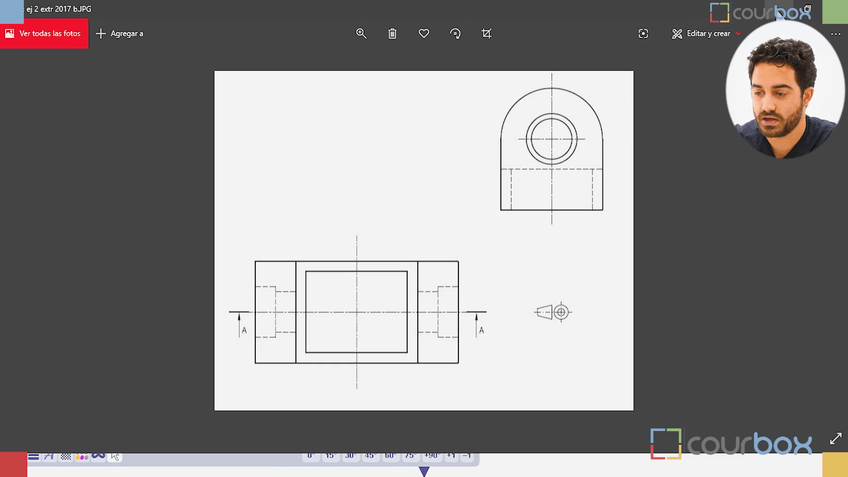
Task: Click the triangular angle marker pointer
Action: [424, 471]
